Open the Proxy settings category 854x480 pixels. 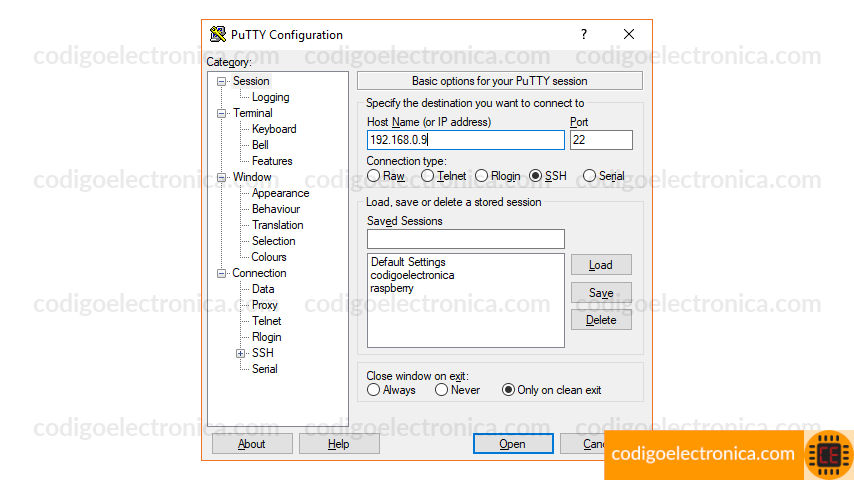click(264, 305)
